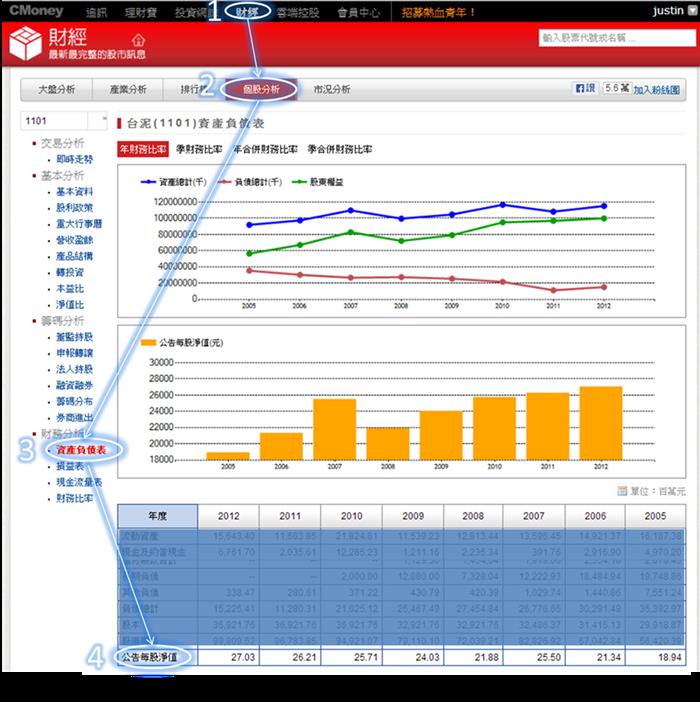Toggle the red 負債總計(千) legend entry

coord(250,182)
